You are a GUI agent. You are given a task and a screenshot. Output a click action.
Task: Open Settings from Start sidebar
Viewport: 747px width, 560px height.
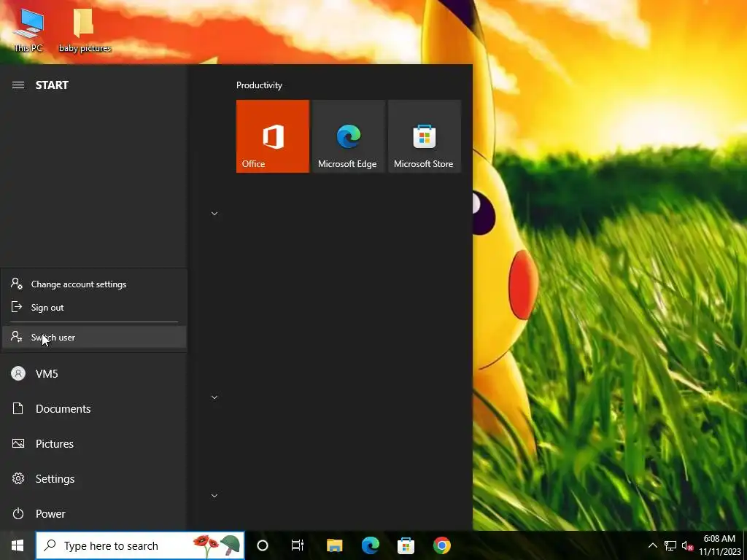(x=94, y=478)
